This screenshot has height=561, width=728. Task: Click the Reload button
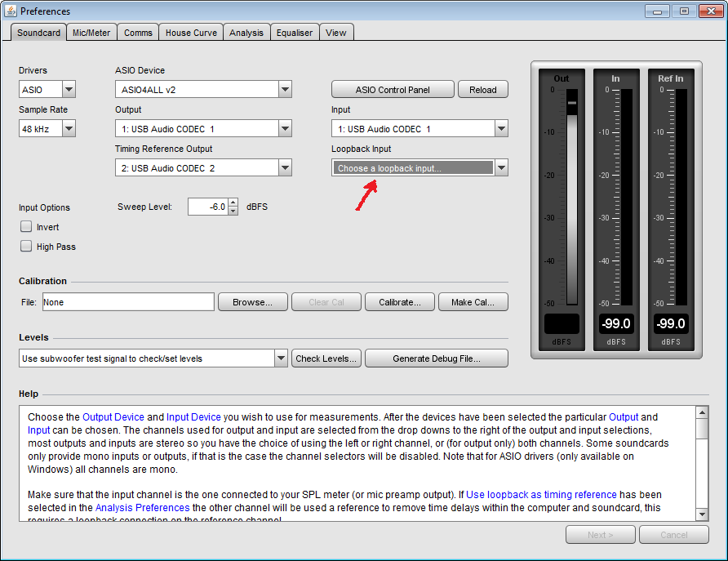(x=483, y=89)
